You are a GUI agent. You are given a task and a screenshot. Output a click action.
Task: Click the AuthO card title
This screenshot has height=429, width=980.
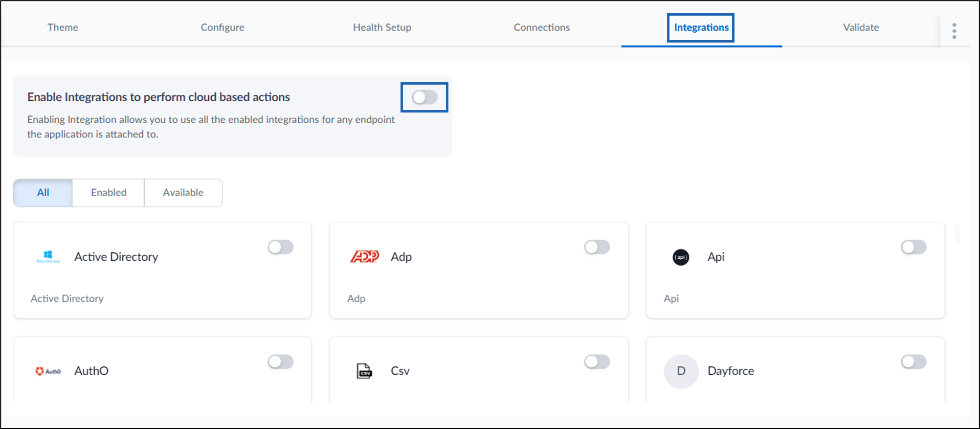(x=91, y=371)
